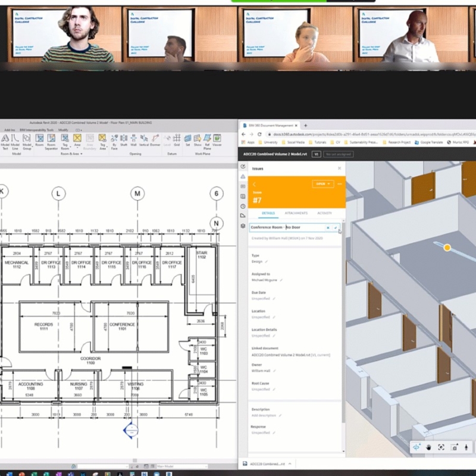This screenshot has height=476, width=476.
Task: Click the Add description text
Action: pyautogui.click(x=264, y=415)
